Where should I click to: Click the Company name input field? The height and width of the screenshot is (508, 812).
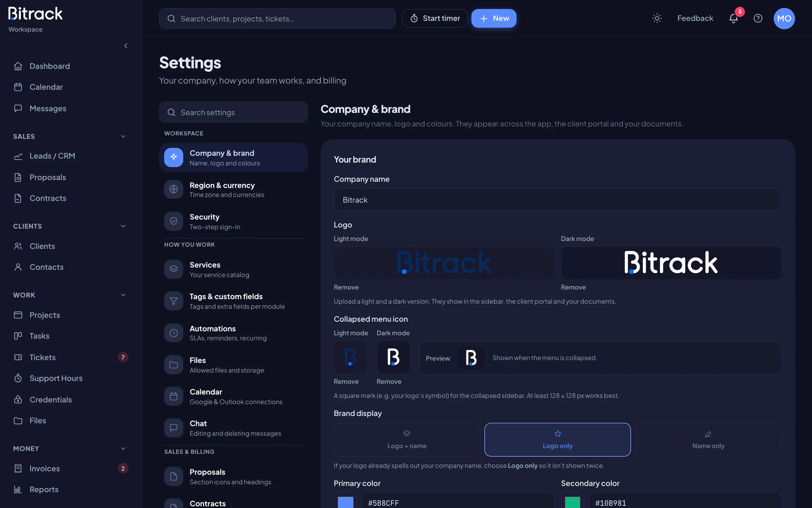(558, 200)
